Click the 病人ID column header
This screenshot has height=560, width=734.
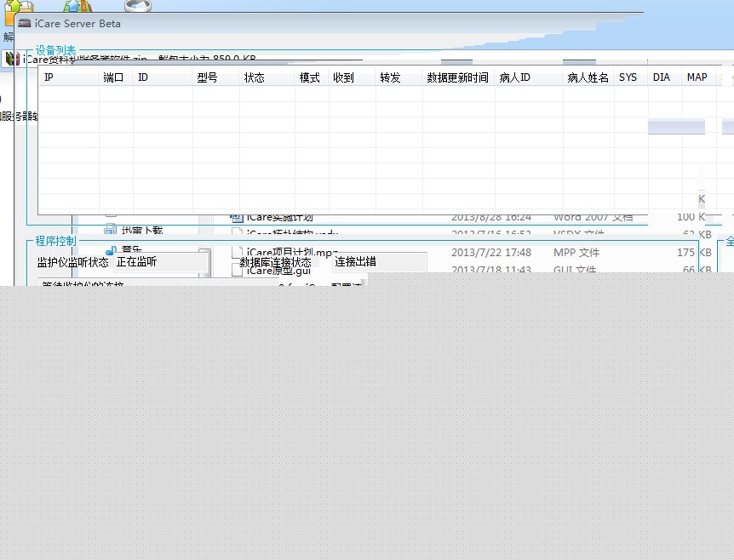pos(529,77)
